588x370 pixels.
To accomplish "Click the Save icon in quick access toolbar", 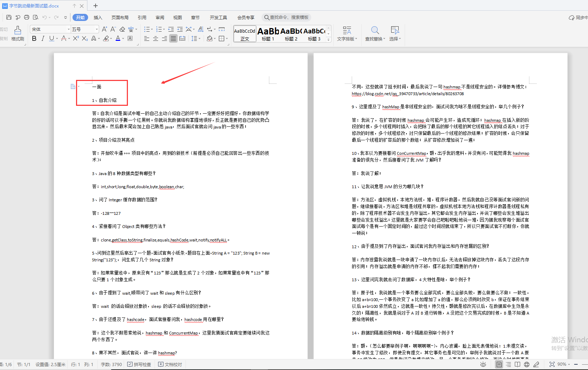I will [x=9, y=17].
